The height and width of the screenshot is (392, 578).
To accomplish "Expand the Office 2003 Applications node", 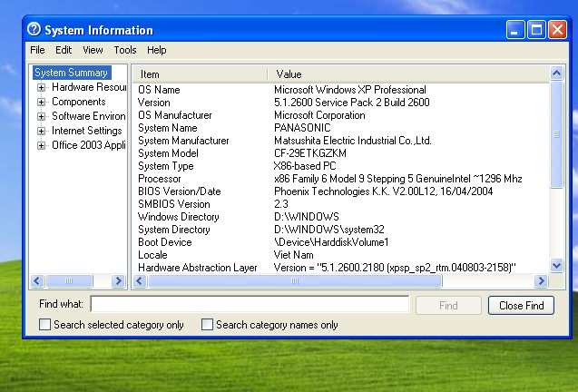I will [x=42, y=146].
